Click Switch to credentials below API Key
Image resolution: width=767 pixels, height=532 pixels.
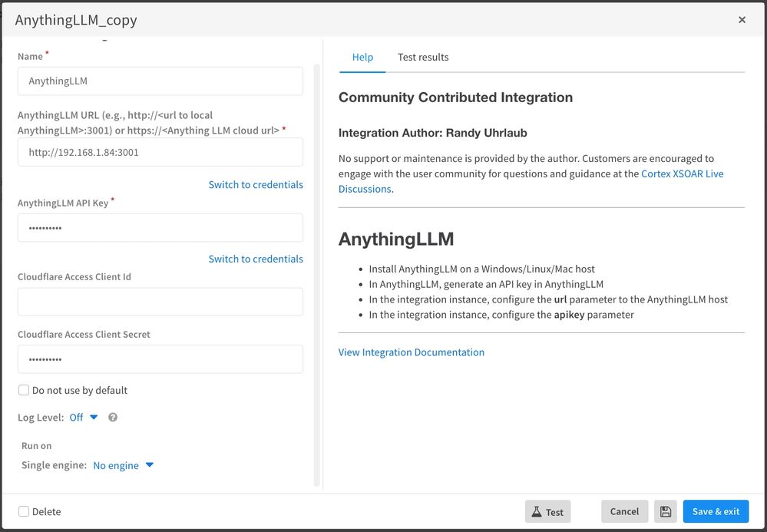point(256,259)
